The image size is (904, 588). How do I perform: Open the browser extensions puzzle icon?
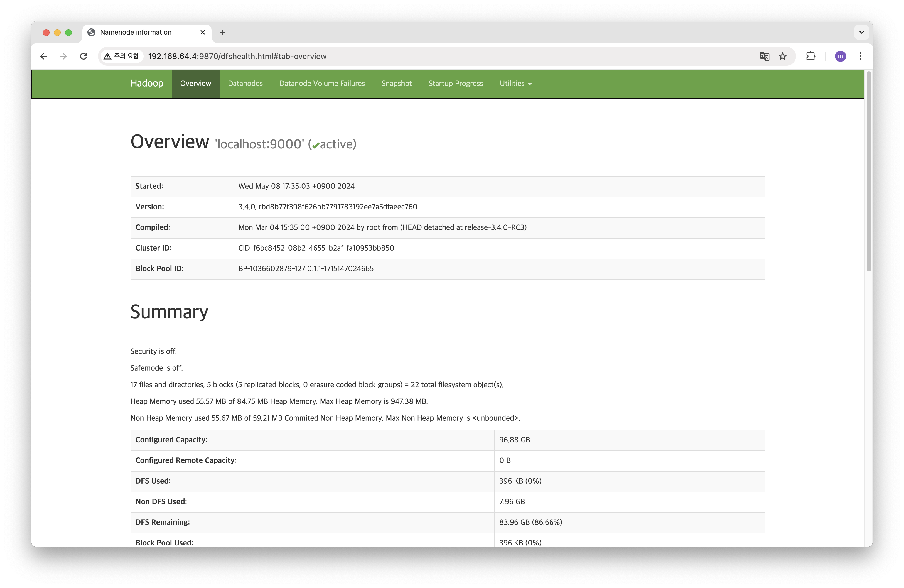click(810, 56)
